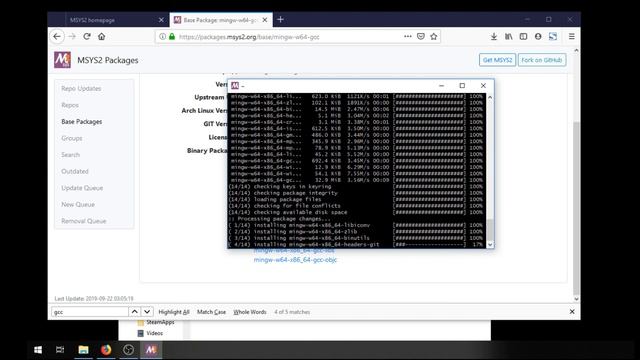
Task: Bookmark this page with the star
Action: [x=433, y=37]
